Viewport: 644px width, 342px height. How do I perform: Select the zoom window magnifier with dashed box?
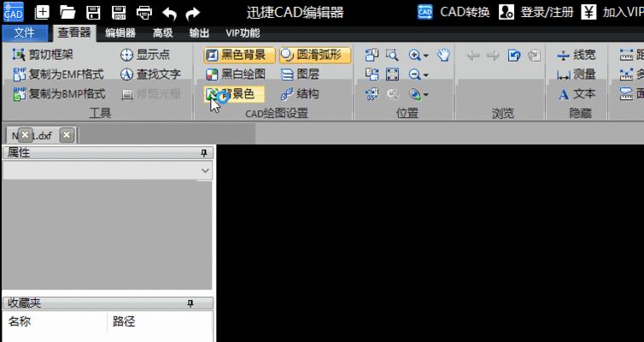coord(392,55)
